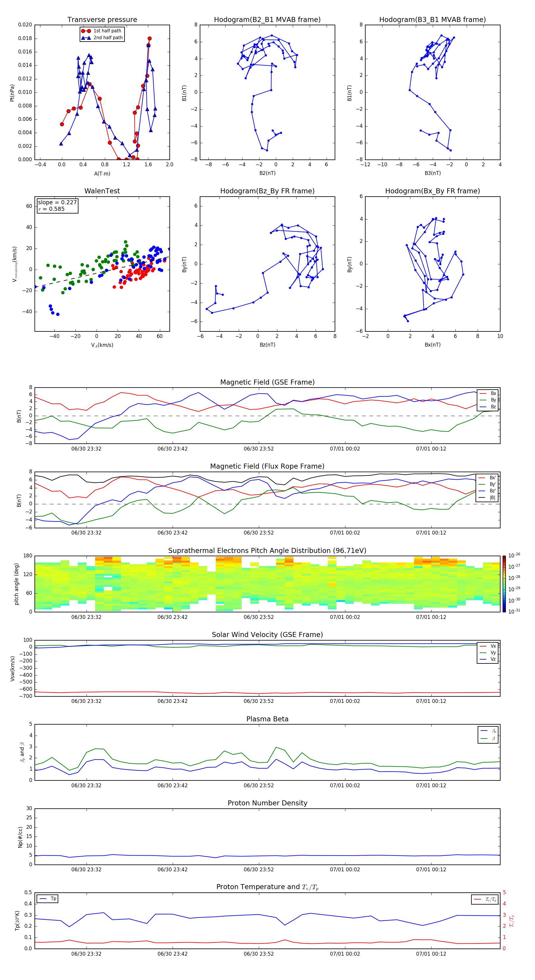
Task: Click the 10^-26 colorbar tick label
Action: click(x=514, y=555)
